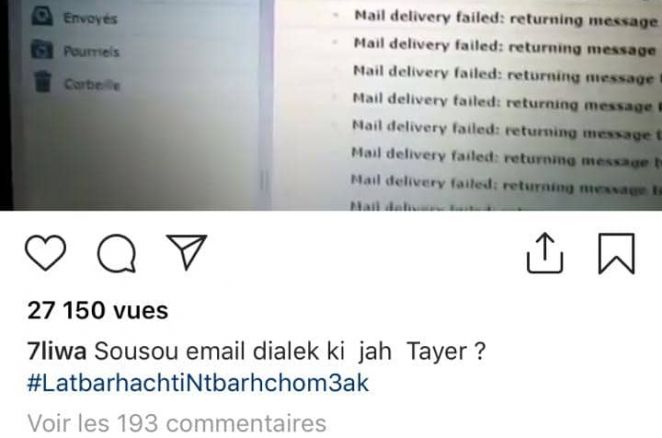This screenshot has height=438, width=662.
Task: Save post with bookmark icon
Action: pos(616,253)
